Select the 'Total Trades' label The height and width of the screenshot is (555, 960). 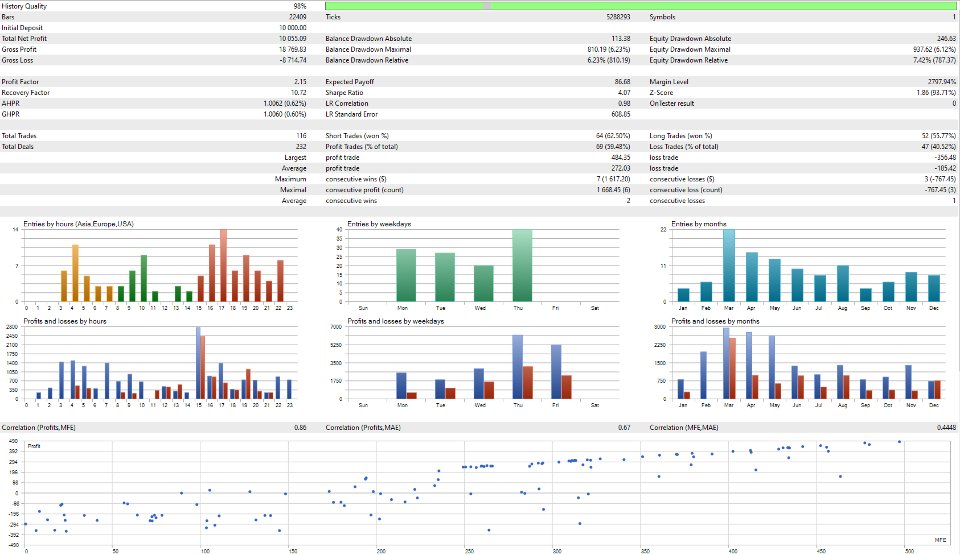tap(19, 136)
